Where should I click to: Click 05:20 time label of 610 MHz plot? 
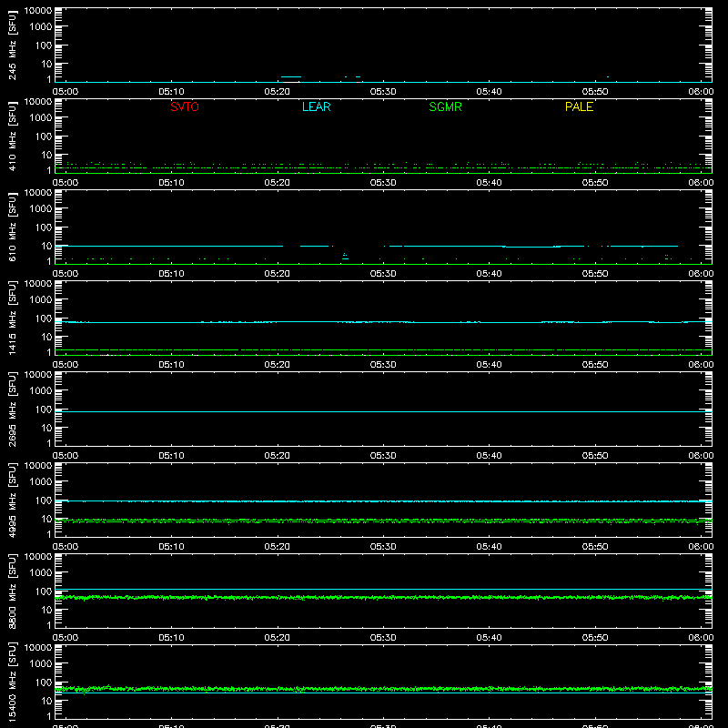click(278, 274)
